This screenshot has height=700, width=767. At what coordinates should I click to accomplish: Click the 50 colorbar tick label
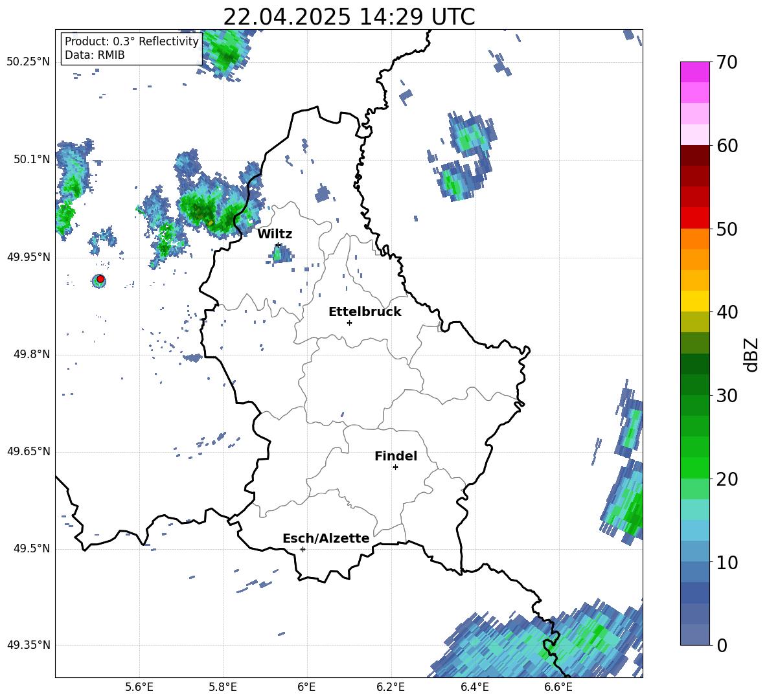point(727,229)
